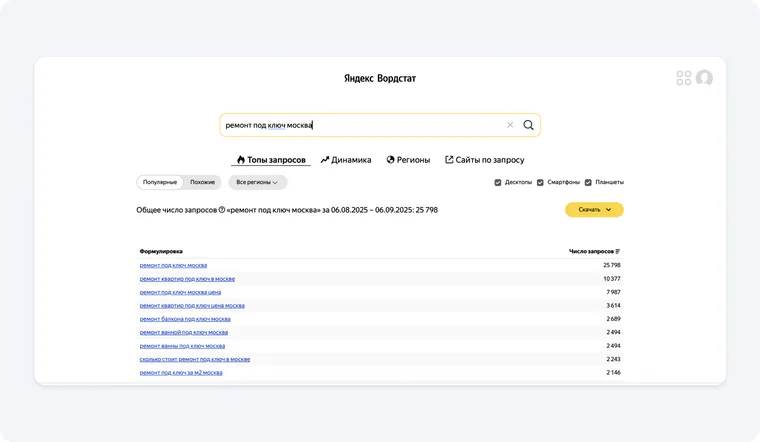Viewport: 760px width, 442px height.
Task: Open the link ремонт под ключ москва
Action: tap(173, 266)
